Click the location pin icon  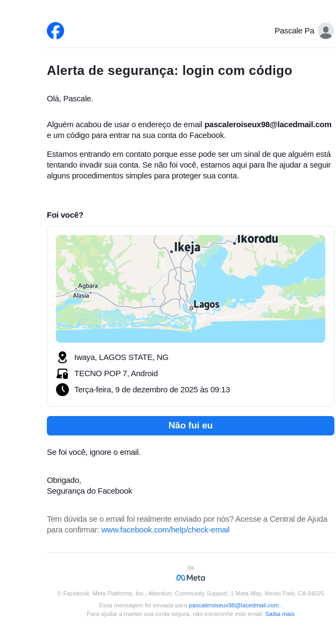(62, 357)
